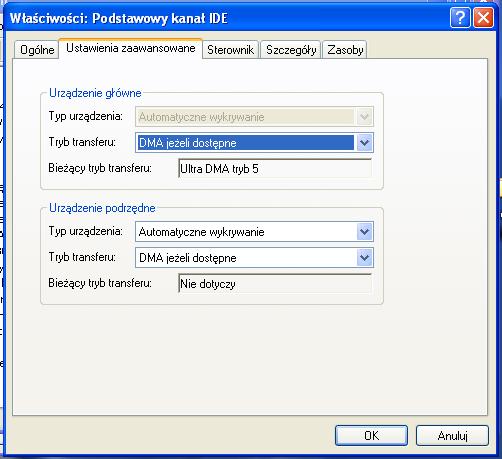
Task: Go to the Zasoby tab
Action: pos(345,50)
